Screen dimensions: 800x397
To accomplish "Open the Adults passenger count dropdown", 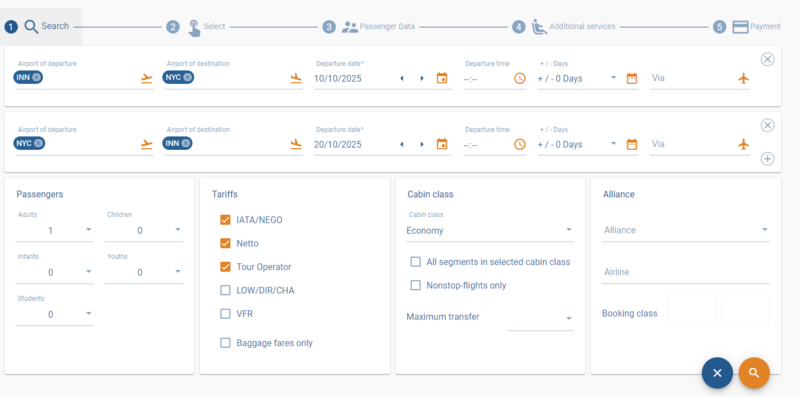I will pyautogui.click(x=55, y=231).
